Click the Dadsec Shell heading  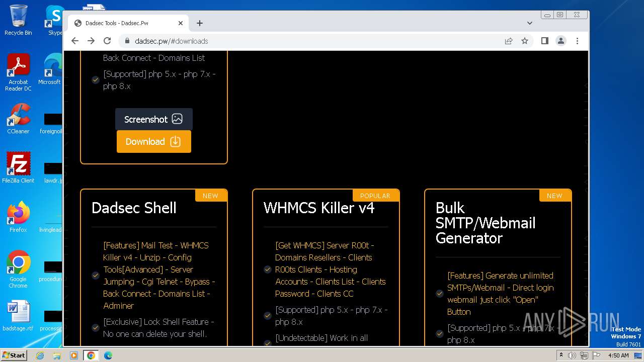point(134,208)
